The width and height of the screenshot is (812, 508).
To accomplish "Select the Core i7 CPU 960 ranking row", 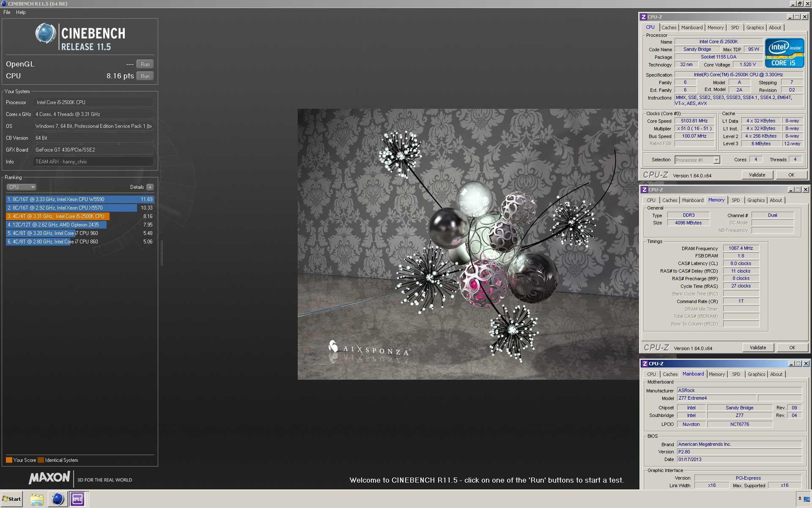I will click(x=80, y=233).
